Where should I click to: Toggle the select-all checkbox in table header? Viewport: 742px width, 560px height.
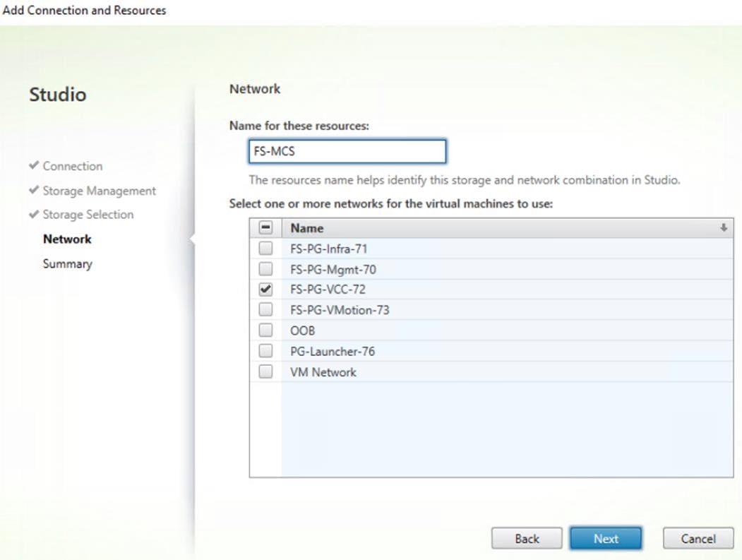point(265,227)
